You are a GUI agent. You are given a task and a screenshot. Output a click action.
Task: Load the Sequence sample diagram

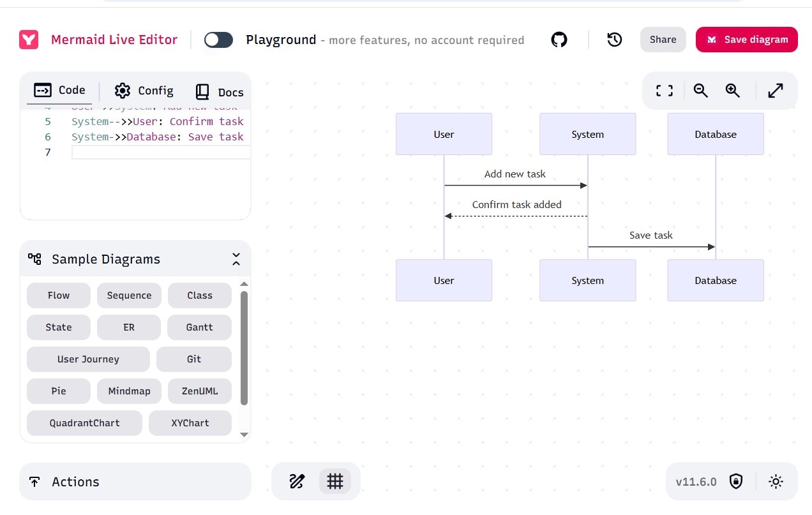pyautogui.click(x=129, y=295)
